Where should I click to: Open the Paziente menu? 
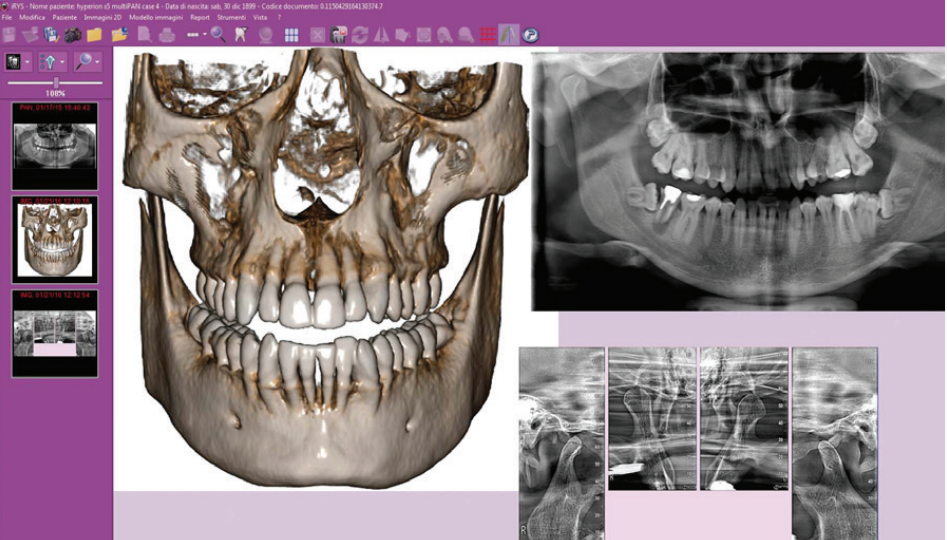click(65, 18)
